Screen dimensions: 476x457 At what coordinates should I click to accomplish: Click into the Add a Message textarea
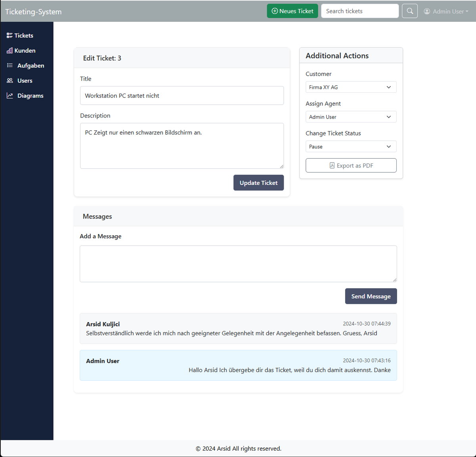tap(238, 264)
